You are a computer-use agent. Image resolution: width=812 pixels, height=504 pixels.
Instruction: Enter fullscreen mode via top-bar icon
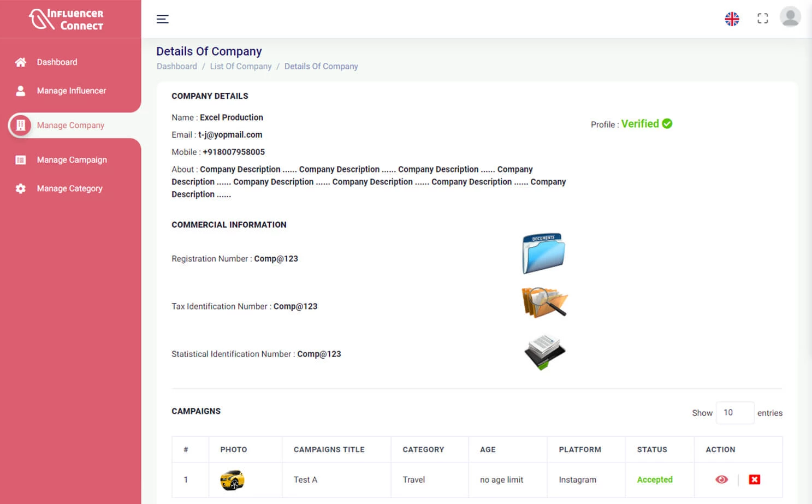click(x=762, y=19)
